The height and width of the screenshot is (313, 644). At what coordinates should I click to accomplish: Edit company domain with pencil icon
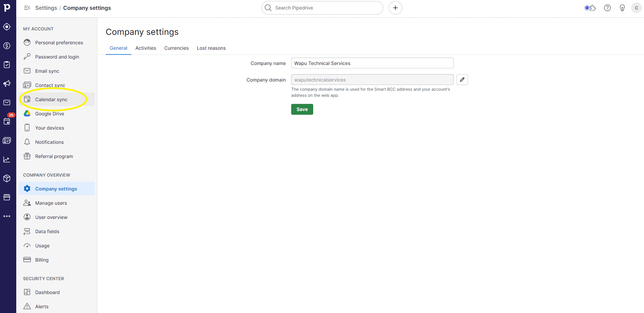pyautogui.click(x=462, y=80)
